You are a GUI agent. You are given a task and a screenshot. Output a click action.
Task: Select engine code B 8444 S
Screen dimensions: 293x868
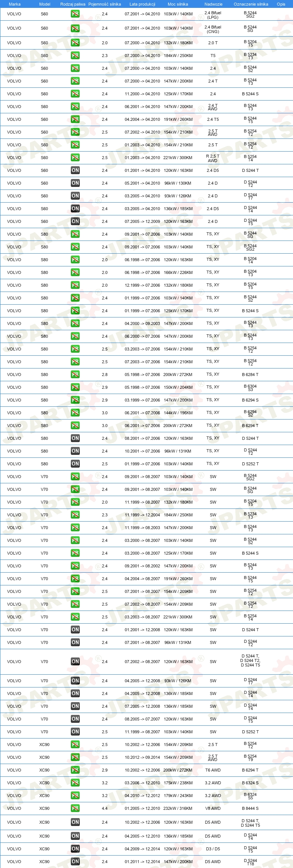tap(250, 808)
